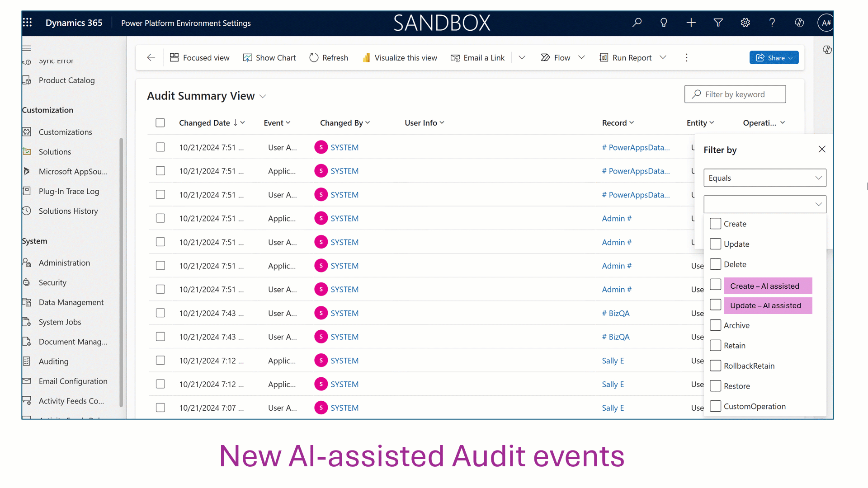
Task: Open the advanced filter funnel icon
Action: click(x=718, y=23)
